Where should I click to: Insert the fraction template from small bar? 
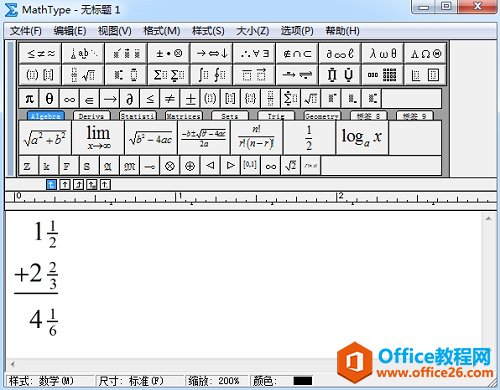(x=271, y=99)
